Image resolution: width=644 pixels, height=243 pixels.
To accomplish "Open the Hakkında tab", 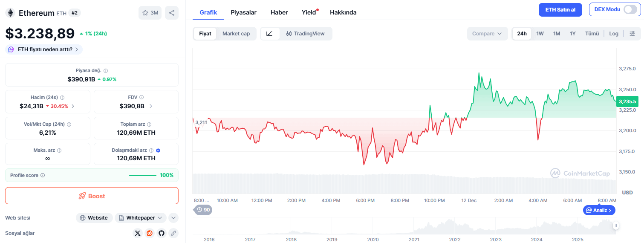I will click(343, 12).
